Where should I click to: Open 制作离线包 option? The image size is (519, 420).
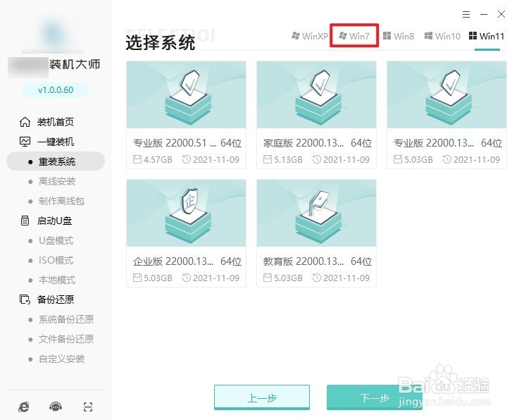coord(61,201)
